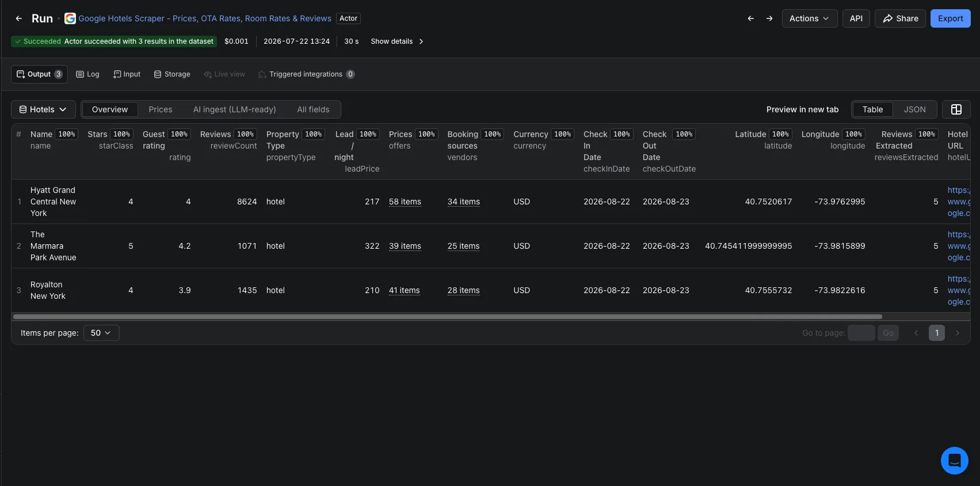The height and width of the screenshot is (486, 980).
Task: Open The Marmara Park Avenue hotel URL
Action: 959,246
